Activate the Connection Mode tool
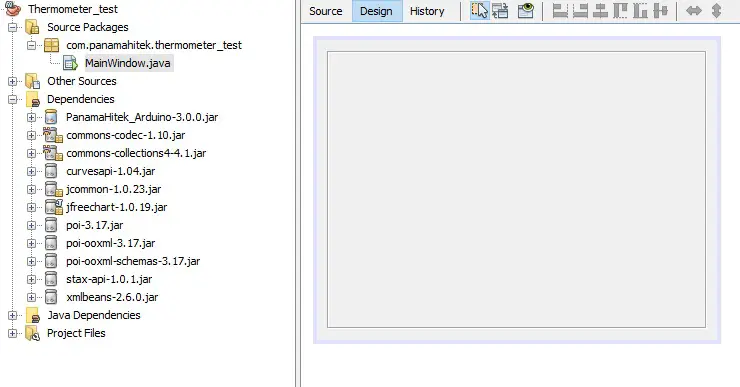 coord(500,10)
